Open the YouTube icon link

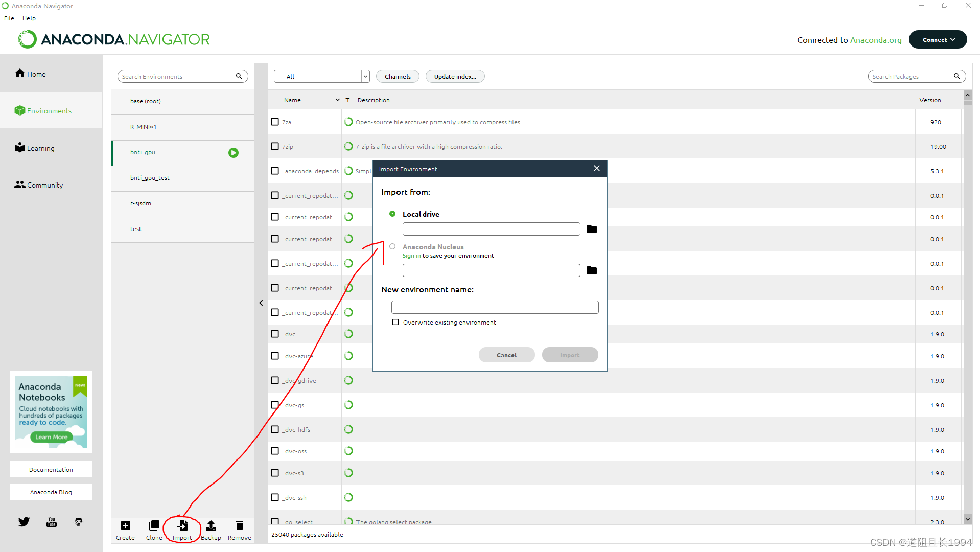[52, 522]
